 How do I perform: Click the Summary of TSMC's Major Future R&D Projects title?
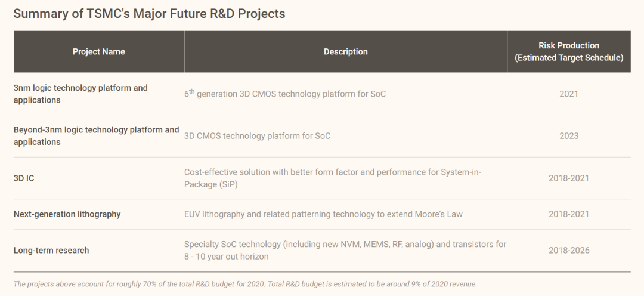pyautogui.click(x=149, y=14)
